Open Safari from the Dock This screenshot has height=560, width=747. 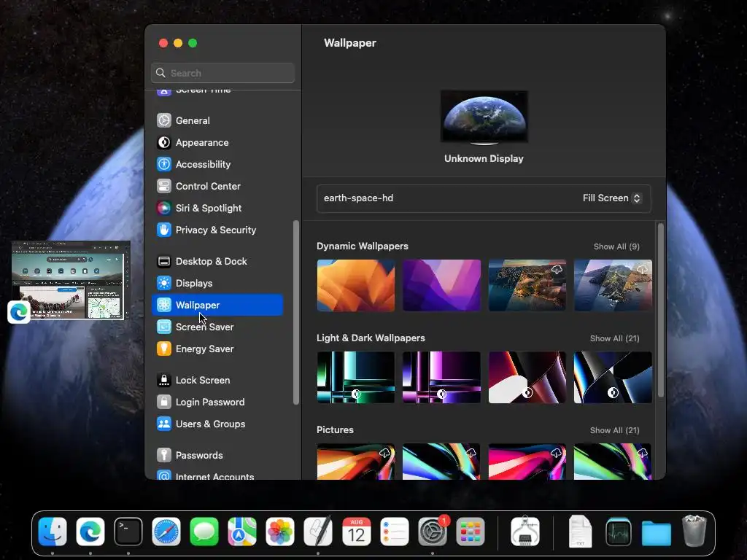pyautogui.click(x=166, y=532)
